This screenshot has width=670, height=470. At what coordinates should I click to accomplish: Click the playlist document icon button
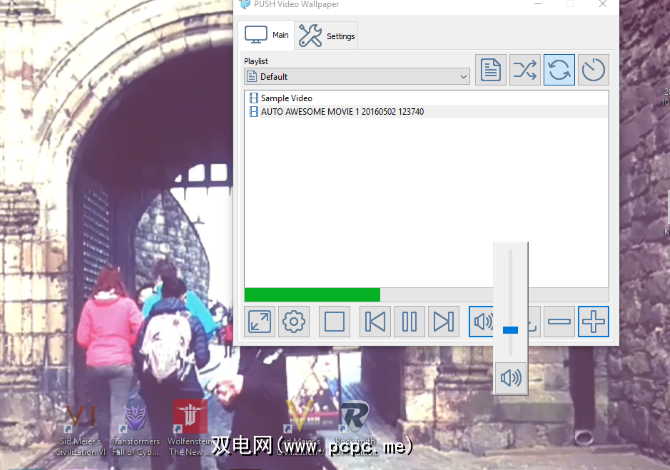click(491, 70)
